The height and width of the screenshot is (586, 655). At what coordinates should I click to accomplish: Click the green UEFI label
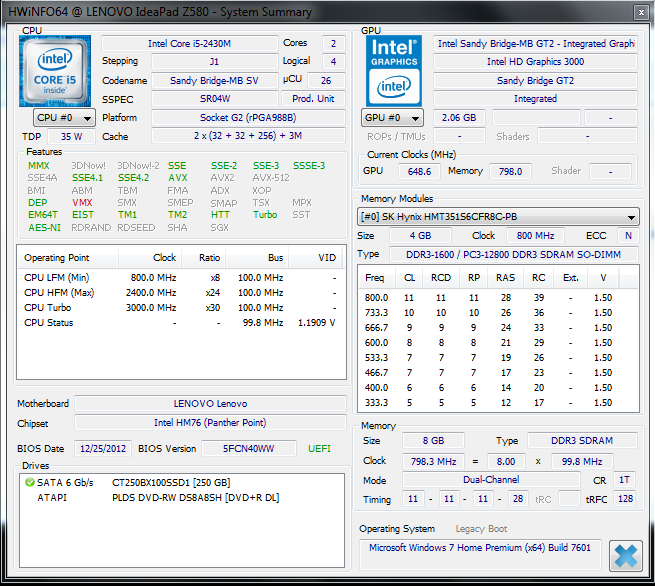(x=319, y=449)
